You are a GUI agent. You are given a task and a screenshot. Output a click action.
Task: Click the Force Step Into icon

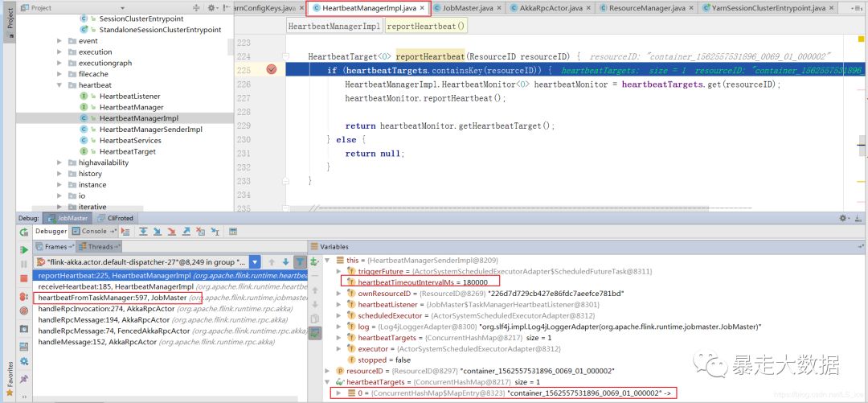coord(172,232)
